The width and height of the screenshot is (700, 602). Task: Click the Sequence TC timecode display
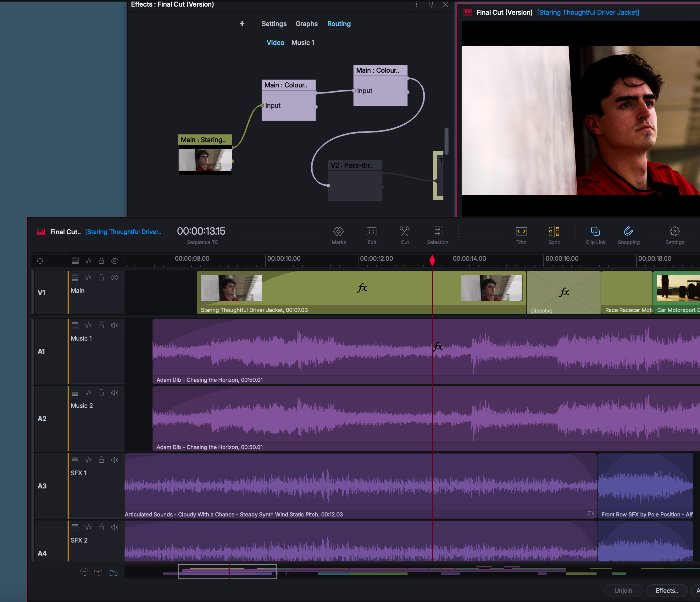click(201, 231)
